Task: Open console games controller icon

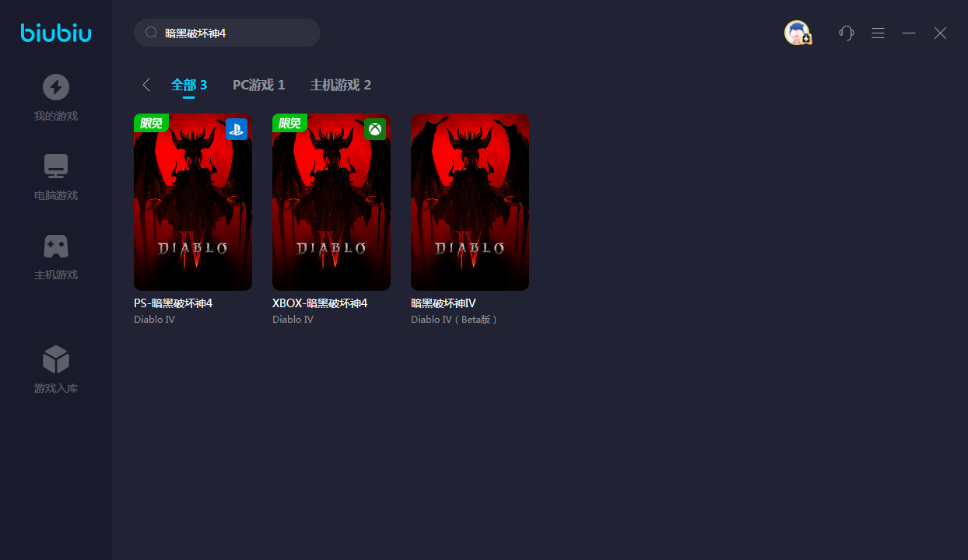Action: [56, 246]
